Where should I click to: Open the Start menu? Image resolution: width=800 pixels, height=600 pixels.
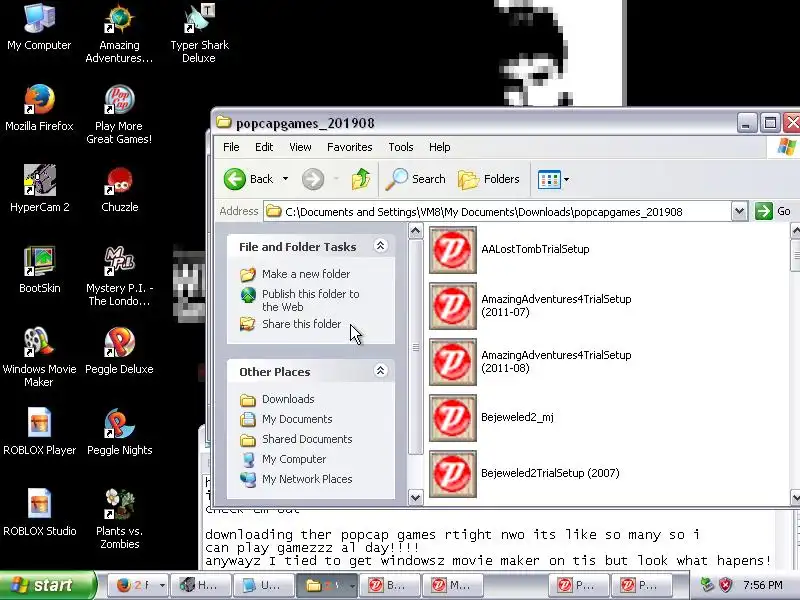coord(47,585)
